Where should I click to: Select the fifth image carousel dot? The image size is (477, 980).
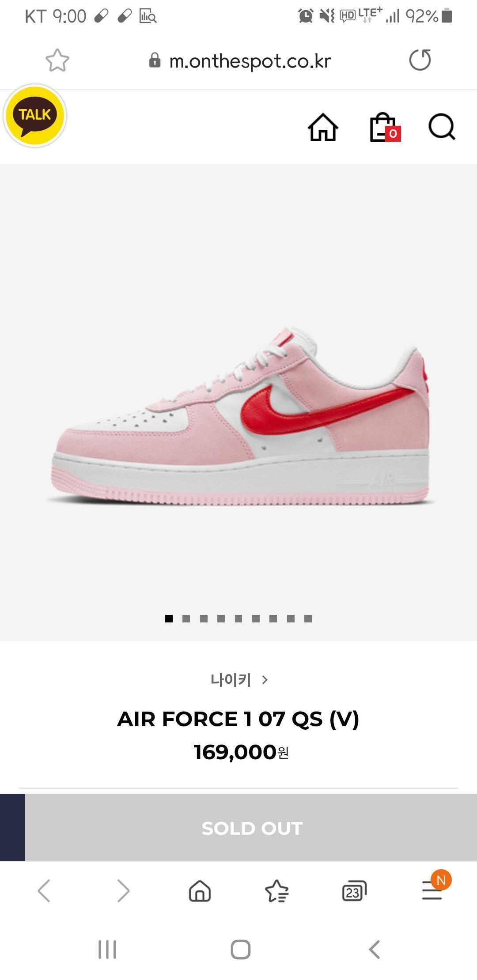tap(238, 618)
